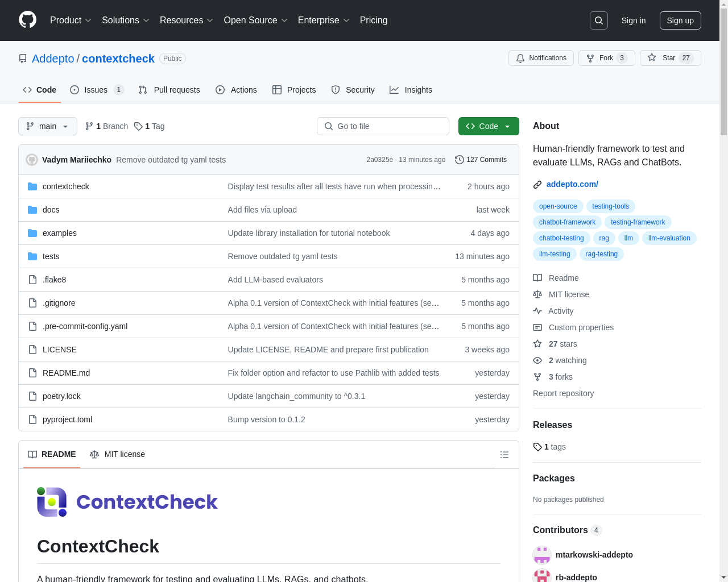The width and height of the screenshot is (728, 582).
Task: Open MIT license in About sidebar
Action: pyautogui.click(x=561, y=294)
